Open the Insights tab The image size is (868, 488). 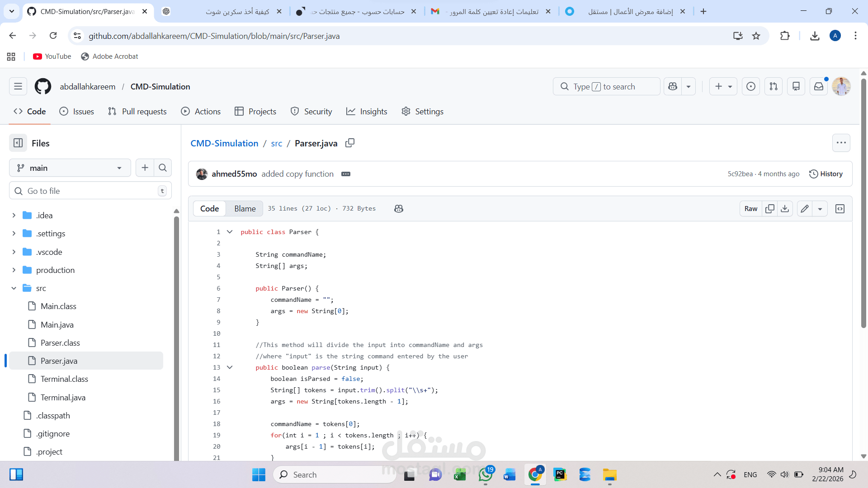pos(367,112)
